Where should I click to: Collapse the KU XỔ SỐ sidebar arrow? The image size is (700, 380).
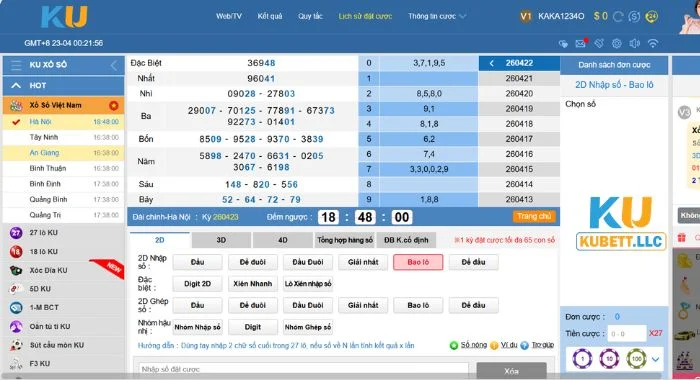click(x=114, y=65)
